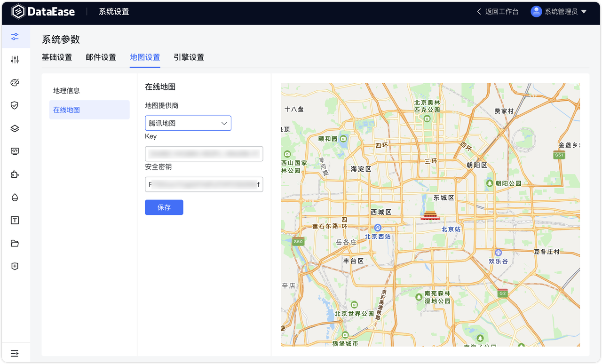602x364 pixels.
Task: Open the font management T icon
Action: pyautogui.click(x=15, y=220)
